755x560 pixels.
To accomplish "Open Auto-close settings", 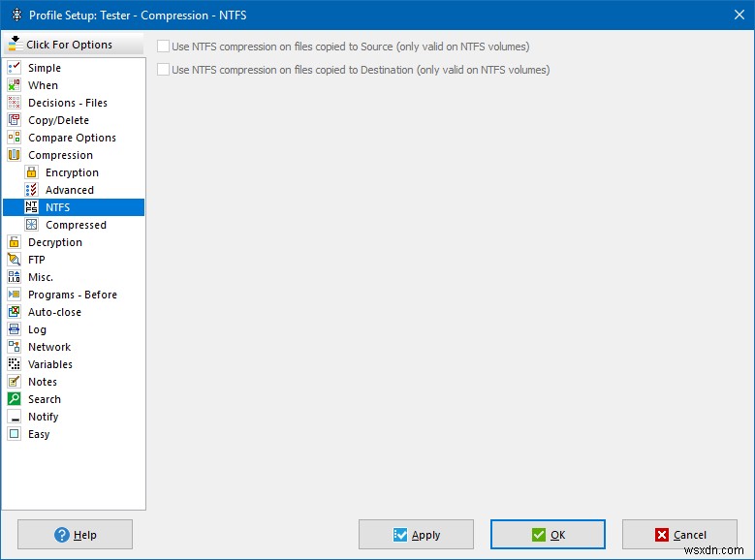I will (x=54, y=312).
